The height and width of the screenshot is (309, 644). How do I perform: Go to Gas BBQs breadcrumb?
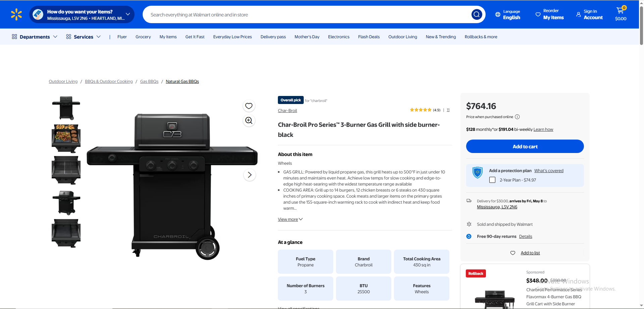pos(149,82)
